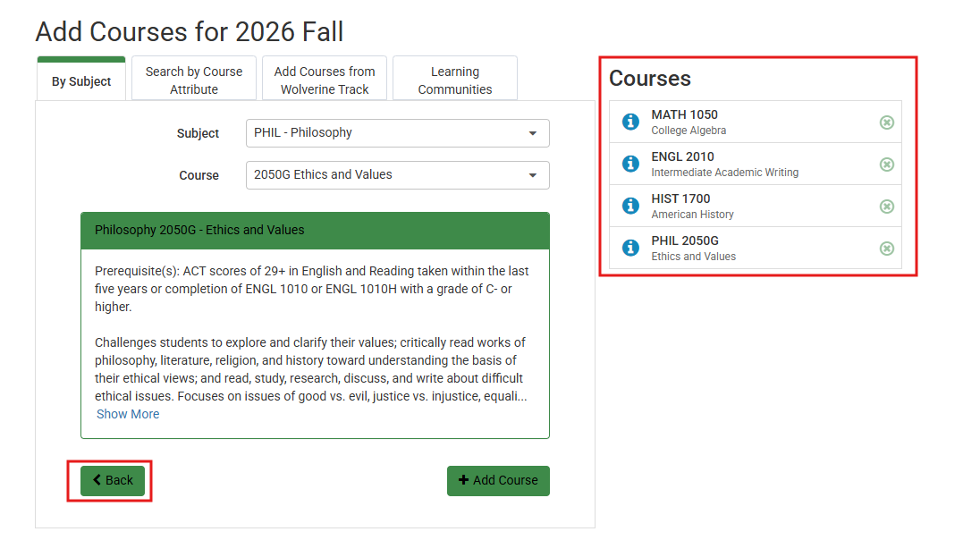Open info for HIST 1700 course

630,205
